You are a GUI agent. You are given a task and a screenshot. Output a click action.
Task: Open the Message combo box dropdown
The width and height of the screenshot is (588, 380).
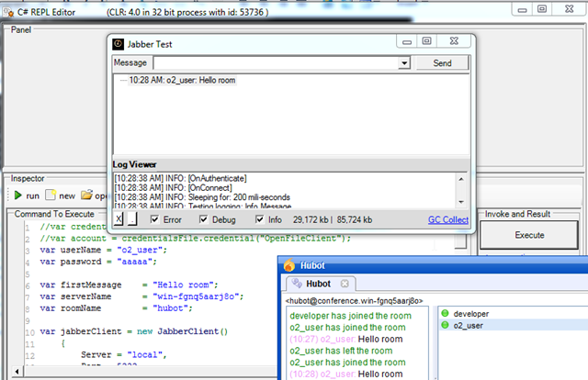pos(404,63)
